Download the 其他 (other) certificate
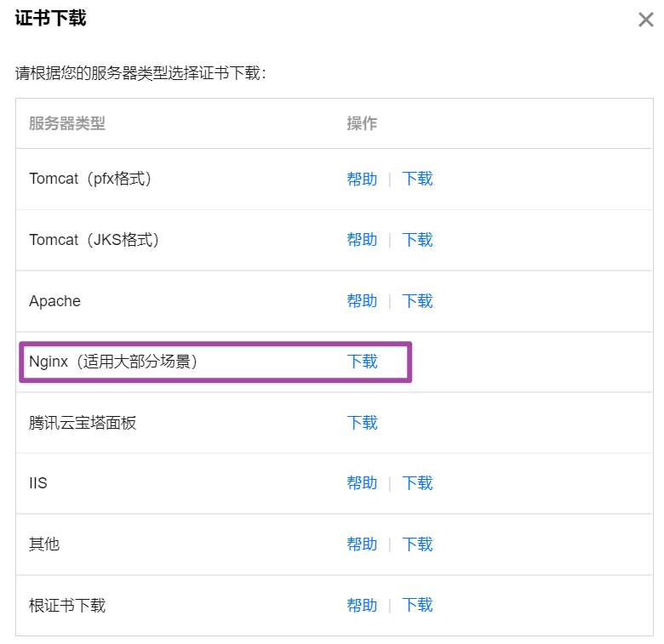 [417, 544]
